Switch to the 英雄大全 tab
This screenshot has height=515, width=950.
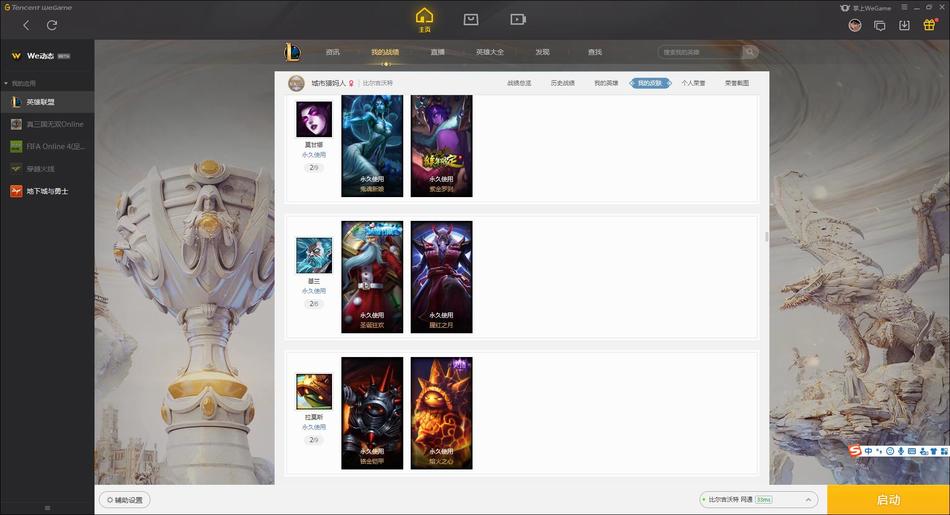(490, 52)
